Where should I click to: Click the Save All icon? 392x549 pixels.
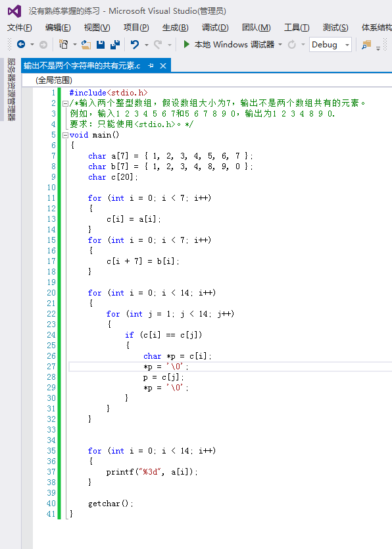[x=114, y=45]
